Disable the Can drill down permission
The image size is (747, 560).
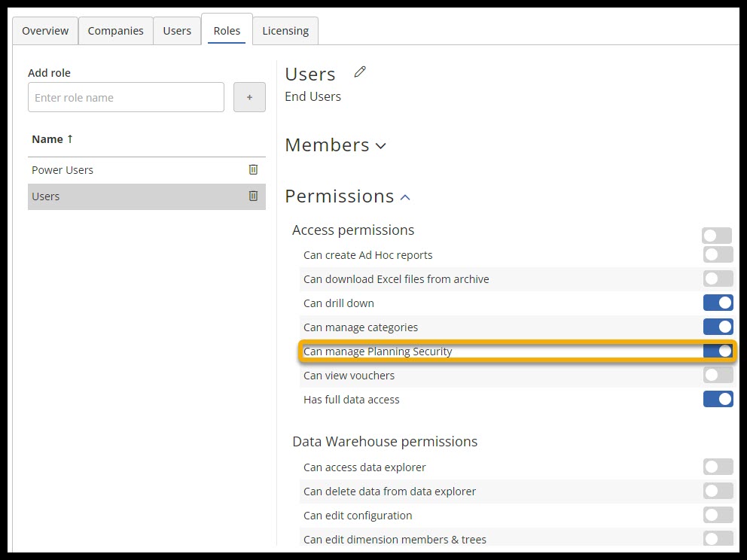pyautogui.click(x=718, y=303)
